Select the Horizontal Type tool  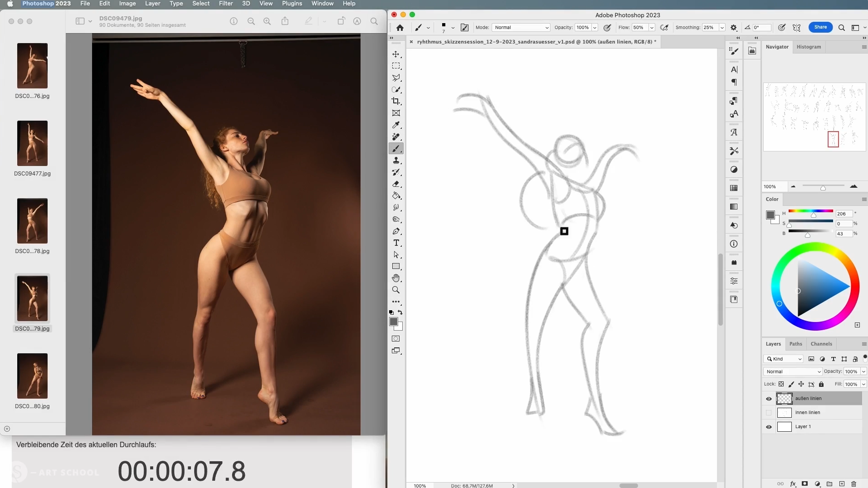396,243
